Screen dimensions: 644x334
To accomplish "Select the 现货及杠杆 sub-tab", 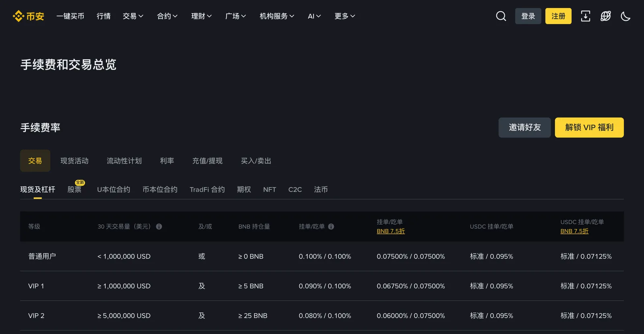I will 37,189.
